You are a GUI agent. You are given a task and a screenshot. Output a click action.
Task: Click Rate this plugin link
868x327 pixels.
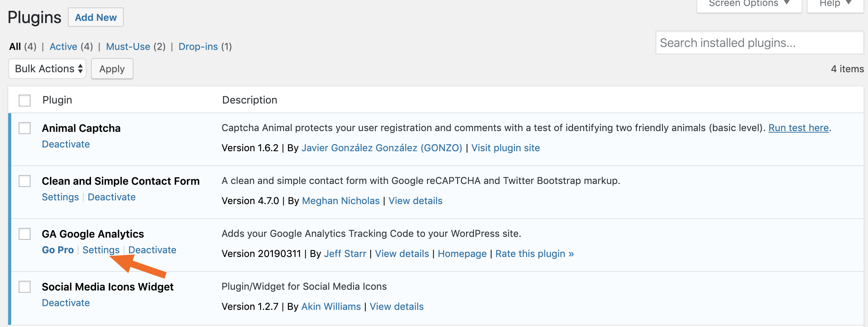pyautogui.click(x=534, y=254)
